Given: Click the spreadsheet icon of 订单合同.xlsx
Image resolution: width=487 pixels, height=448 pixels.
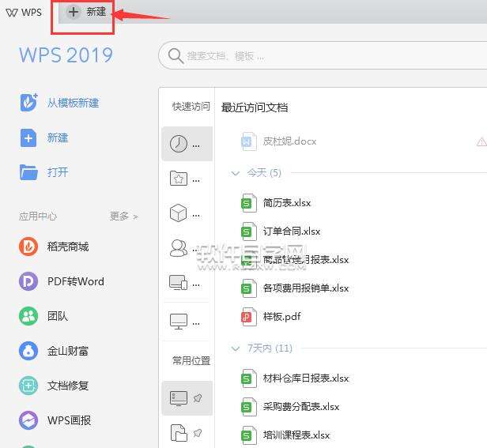Looking at the screenshot, I should click(x=249, y=232).
